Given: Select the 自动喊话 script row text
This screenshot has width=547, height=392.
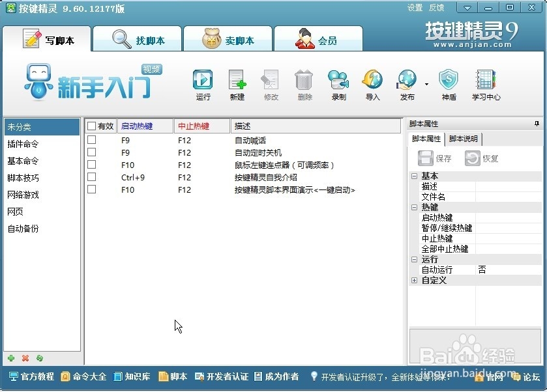Looking at the screenshot, I should pos(250,141).
